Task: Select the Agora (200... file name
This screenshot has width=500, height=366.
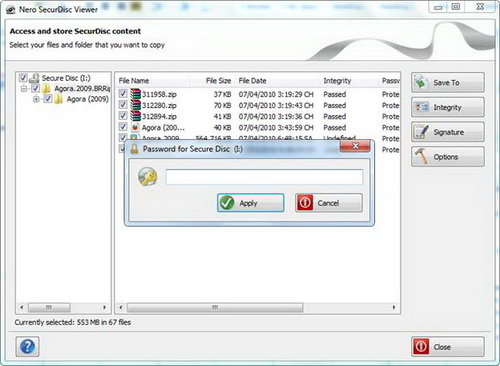Action: 163,127
